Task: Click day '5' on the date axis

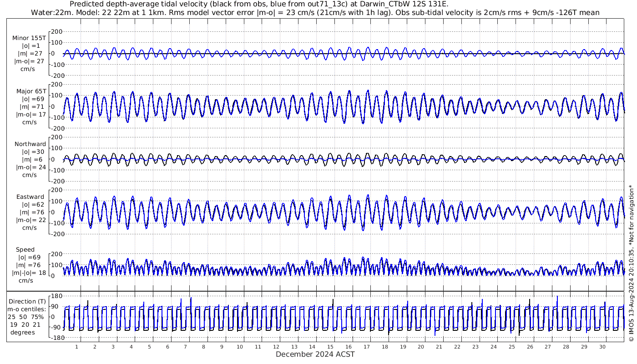Action: coord(149,347)
